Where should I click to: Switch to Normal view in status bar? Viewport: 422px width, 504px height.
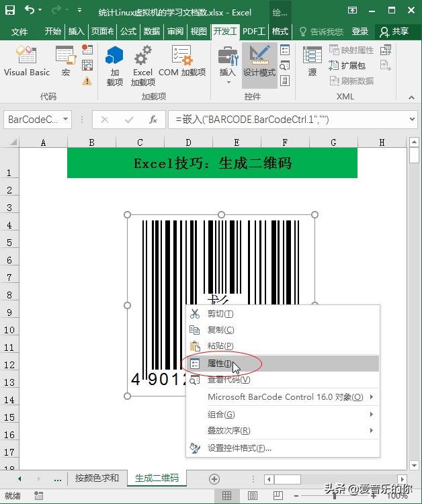tap(227, 496)
